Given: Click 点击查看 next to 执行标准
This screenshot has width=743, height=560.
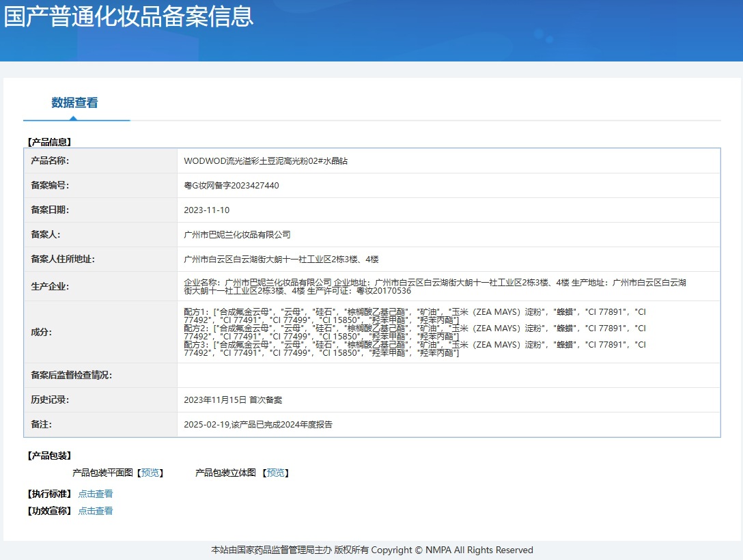Looking at the screenshot, I should pos(96,494).
